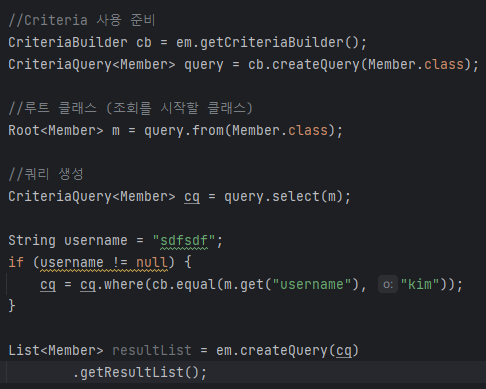Click the closing brace of the if block

[x=12, y=306]
